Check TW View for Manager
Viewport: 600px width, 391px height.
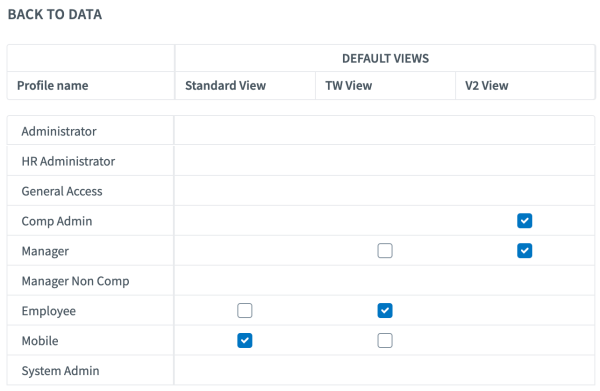coord(385,251)
